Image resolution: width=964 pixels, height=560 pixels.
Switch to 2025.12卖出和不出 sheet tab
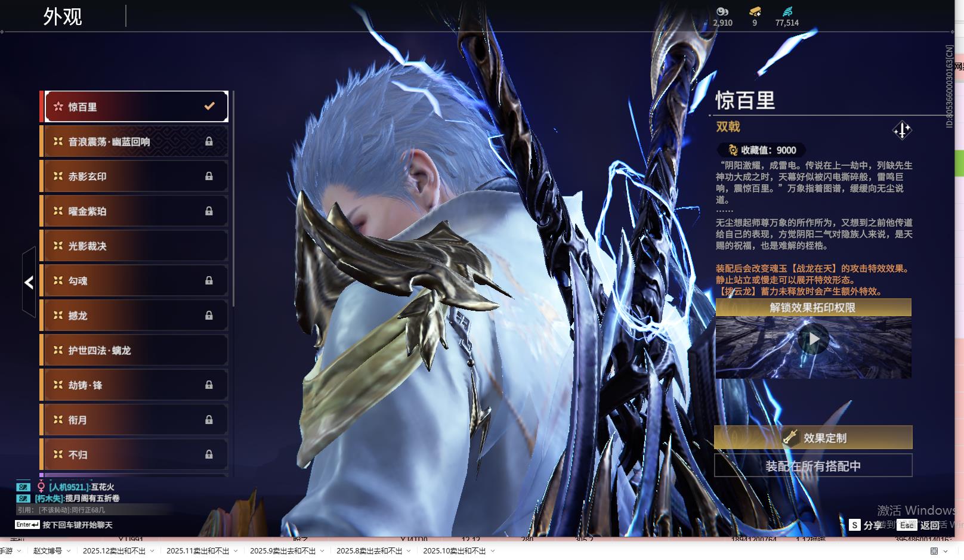point(114,551)
